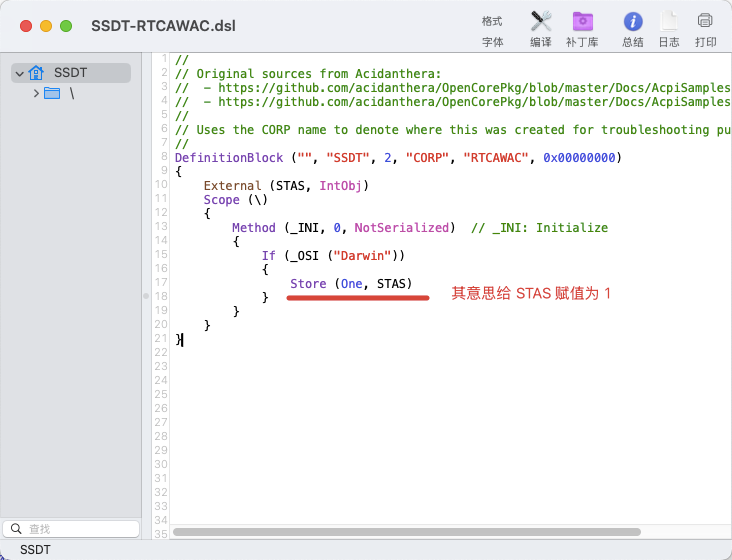
Task: Open the Log (日志) viewer
Action: (669, 29)
